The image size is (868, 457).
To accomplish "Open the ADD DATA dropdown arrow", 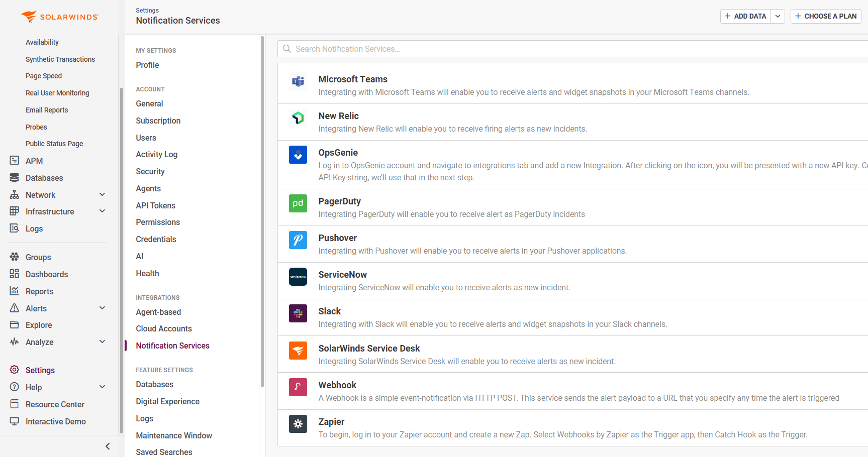I will pyautogui.click(x=778, y=16).
